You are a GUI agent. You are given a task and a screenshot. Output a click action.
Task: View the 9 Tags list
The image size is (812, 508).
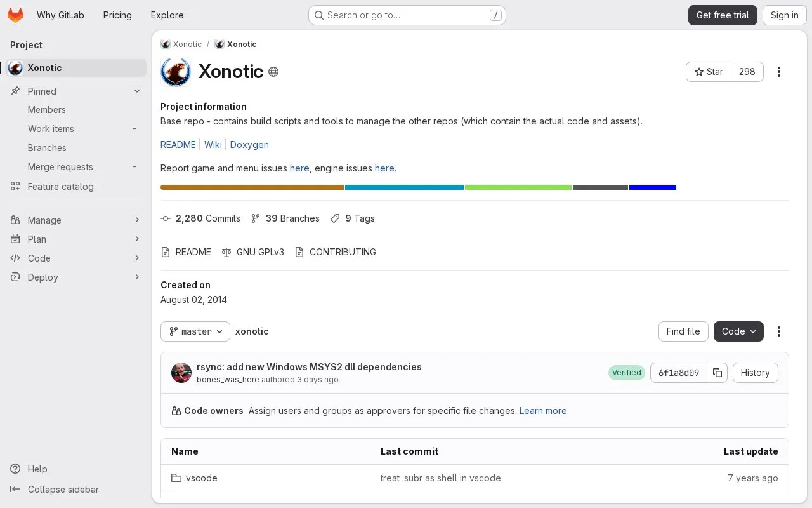click(x=353, y=218)
